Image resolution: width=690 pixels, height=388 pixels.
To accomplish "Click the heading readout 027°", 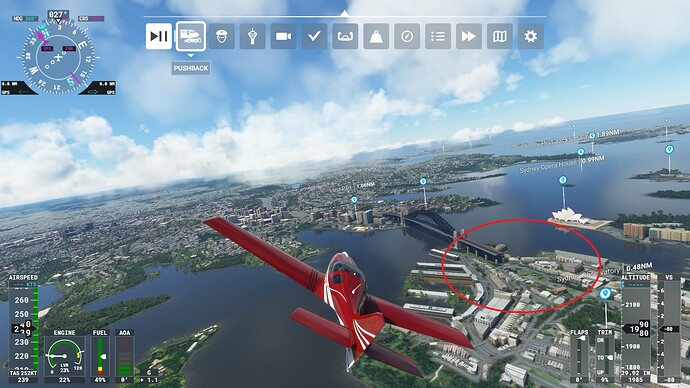I will tap(59, 15).
